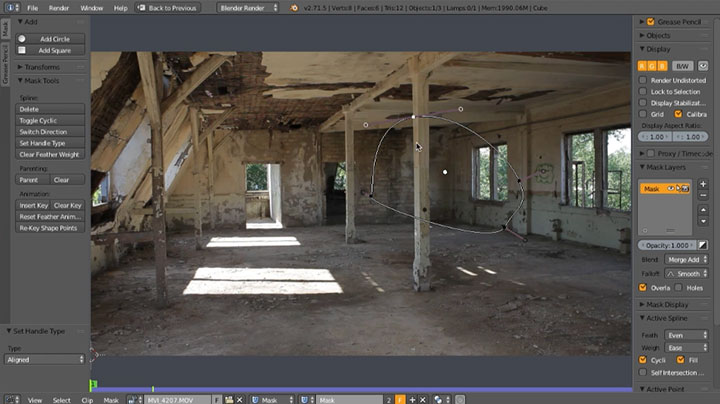Toggle render camera icon of Mask layer
The width and height of the screenshot is (720, 404).
[685, 189]
